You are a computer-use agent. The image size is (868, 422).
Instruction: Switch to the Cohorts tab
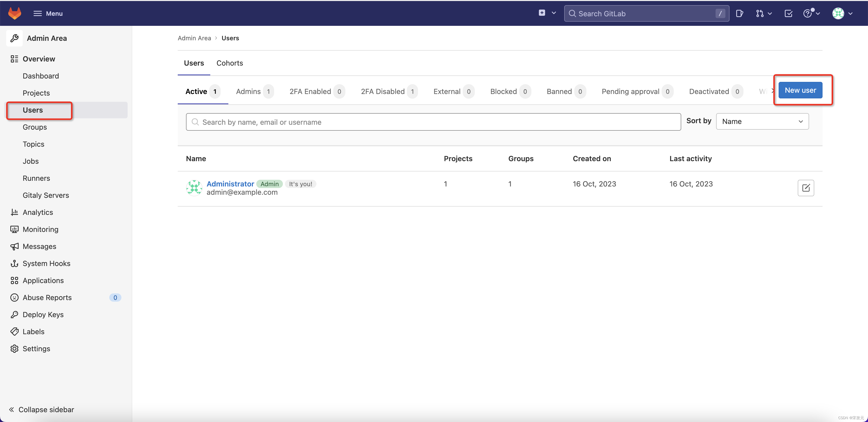229,63
